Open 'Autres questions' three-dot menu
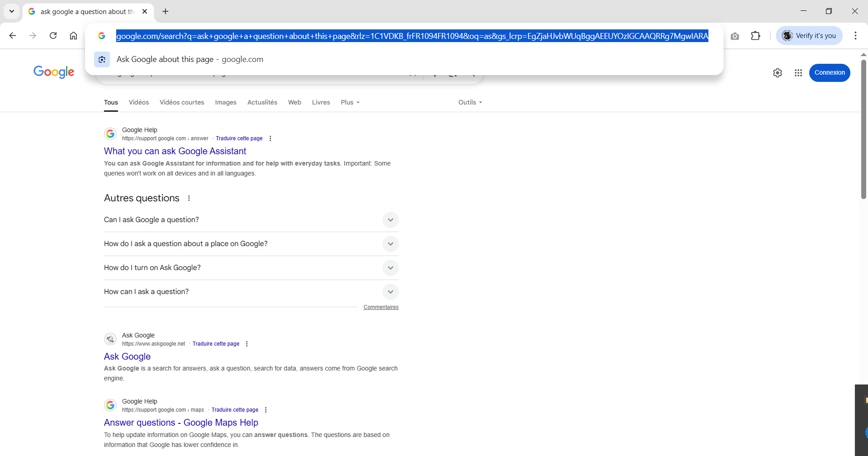 189,198
